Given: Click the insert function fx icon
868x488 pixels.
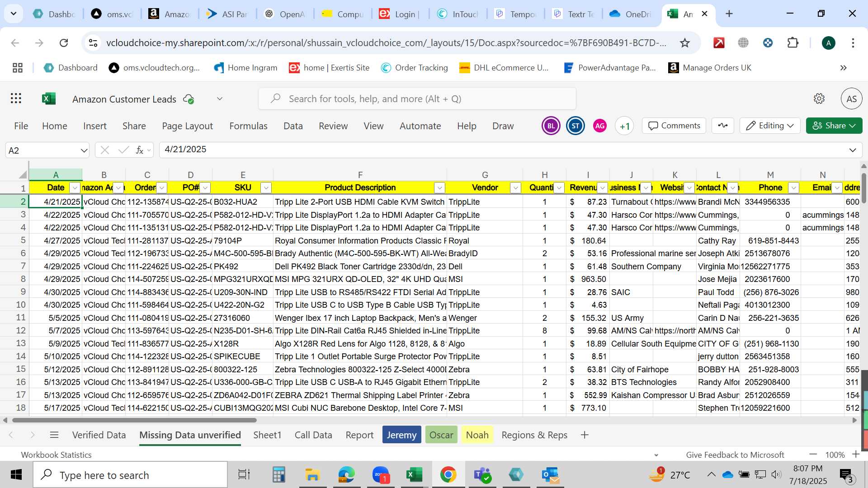Looking at the screenshot, I should tap(140, 150).
